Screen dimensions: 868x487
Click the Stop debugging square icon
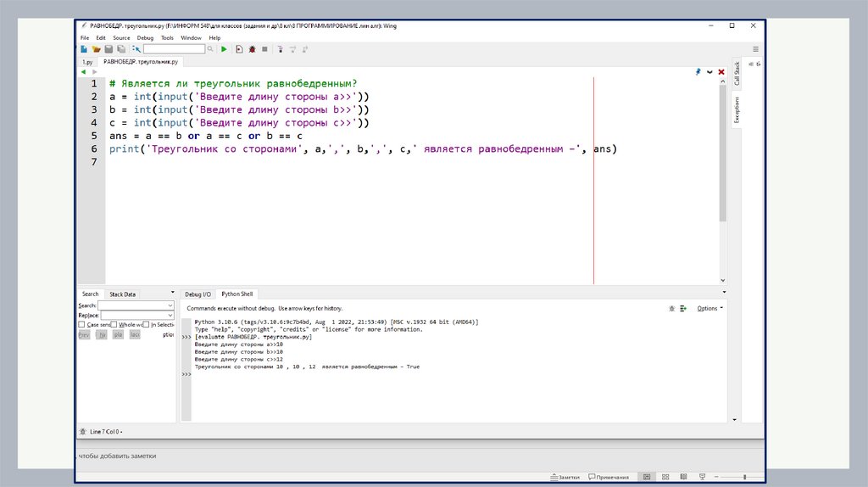pos(264,49)
